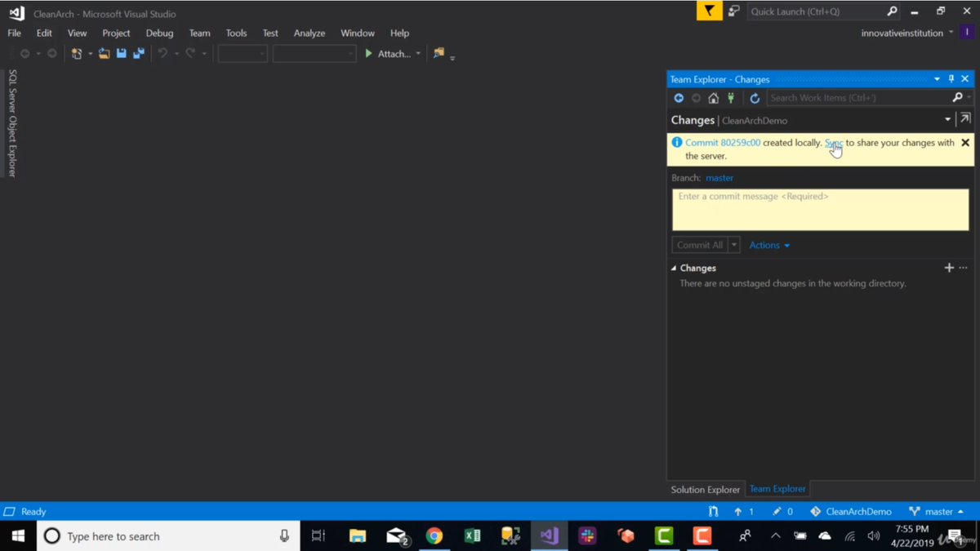Open the View menu
The height and width of the screenshot is (551, 980).
click(x=77, y=33)
